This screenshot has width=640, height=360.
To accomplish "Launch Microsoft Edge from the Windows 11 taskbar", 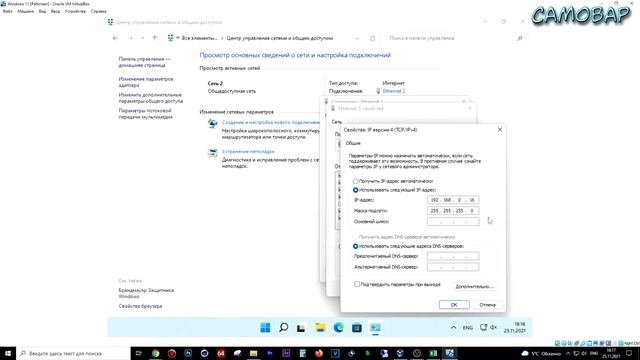I will coord(338,328).
